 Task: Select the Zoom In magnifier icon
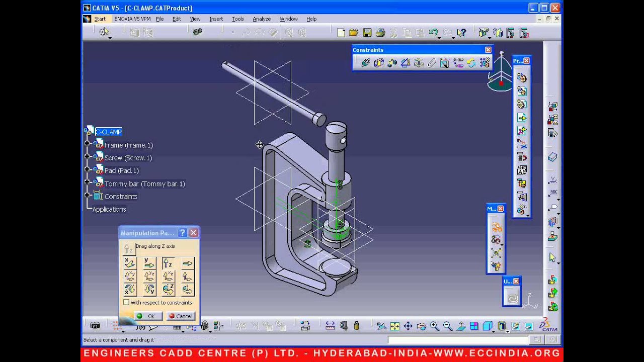[434, 326]
